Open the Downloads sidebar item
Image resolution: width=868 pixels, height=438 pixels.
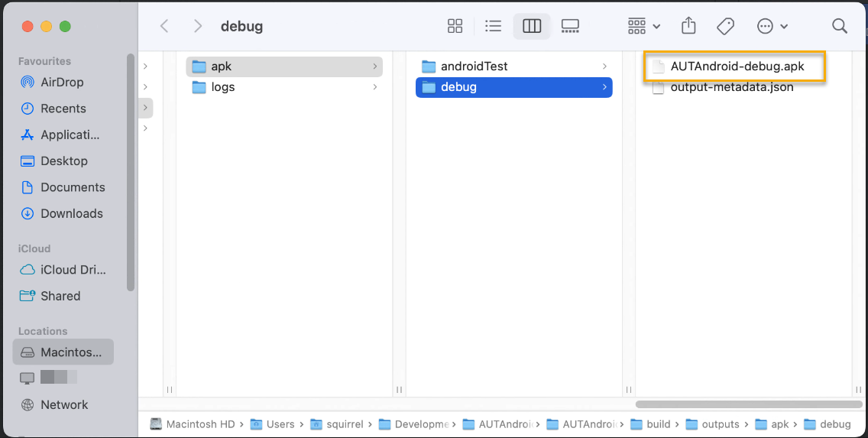click(x=71, y=213)
